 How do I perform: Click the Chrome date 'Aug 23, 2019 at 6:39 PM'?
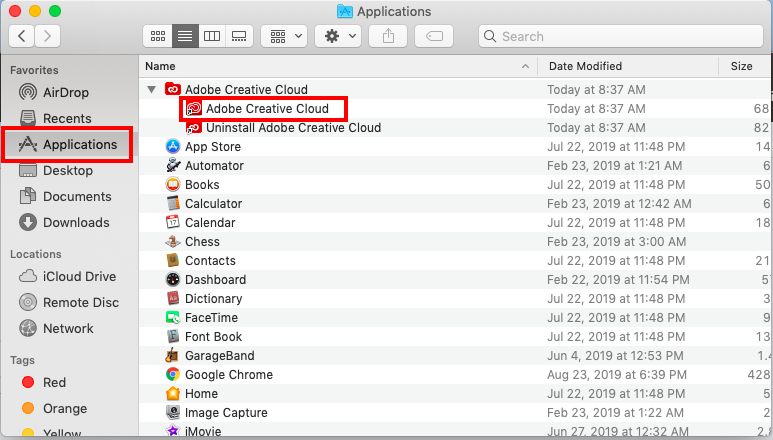[616, 375]
